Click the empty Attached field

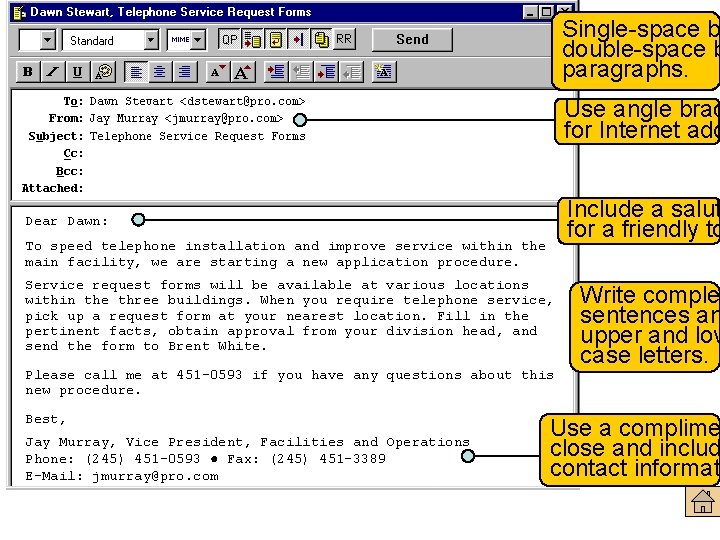[321, 188]
